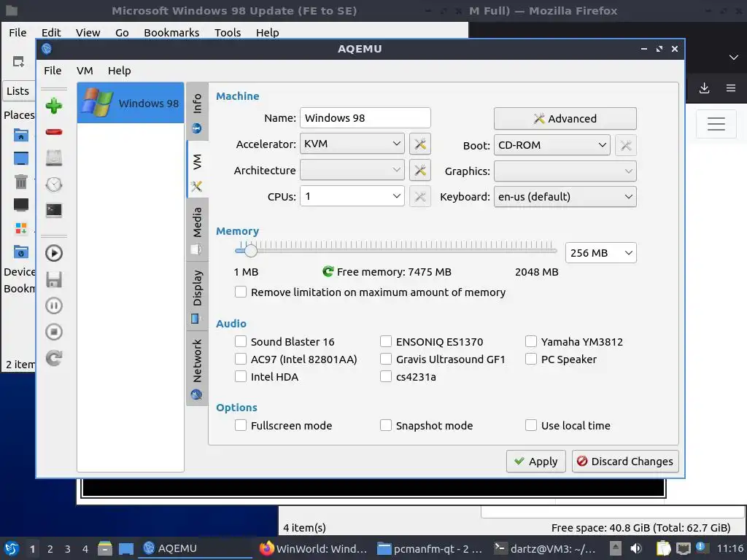The width and height of the screenshot is (747, 560).
Task: Click the CPUs settings tools icon
Action: pos(419,196)
